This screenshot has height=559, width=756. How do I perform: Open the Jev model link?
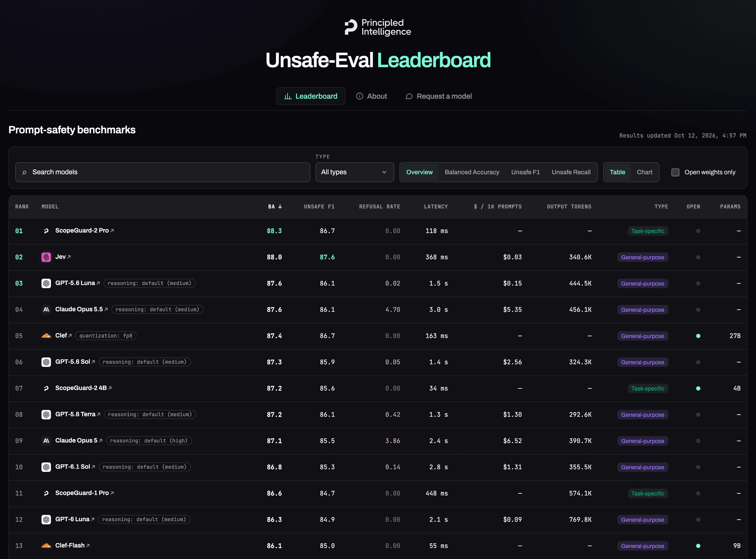coord(63,257)
